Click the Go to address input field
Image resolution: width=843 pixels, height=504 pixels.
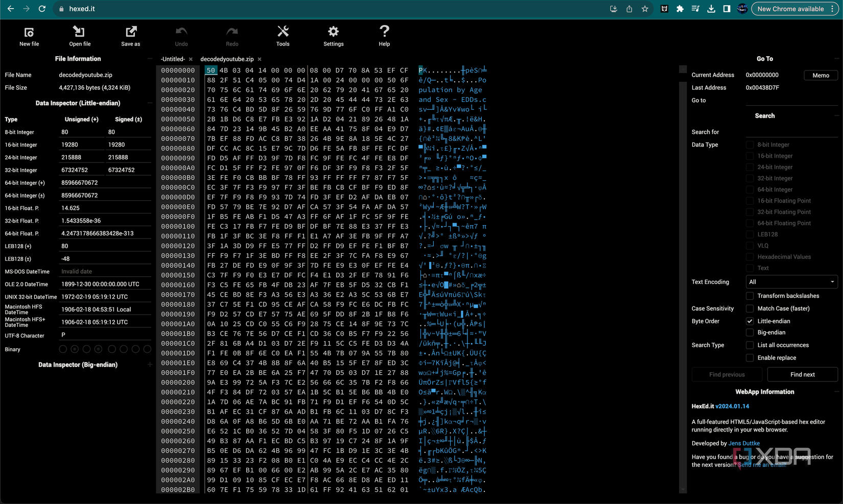(791, 101)
